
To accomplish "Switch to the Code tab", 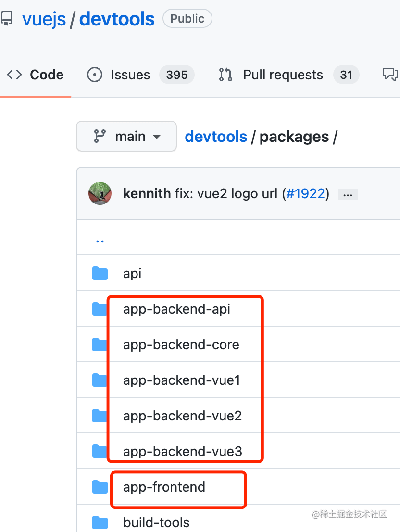I will tap(35, 75).
